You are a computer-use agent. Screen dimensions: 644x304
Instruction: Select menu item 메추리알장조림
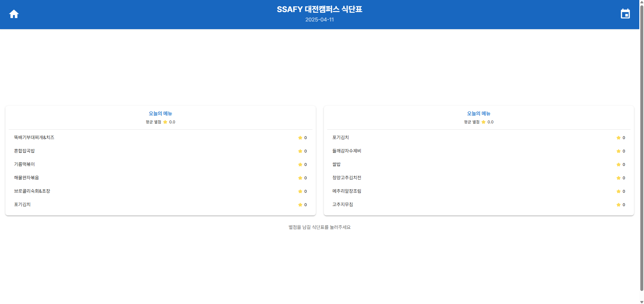coord(347,191)
